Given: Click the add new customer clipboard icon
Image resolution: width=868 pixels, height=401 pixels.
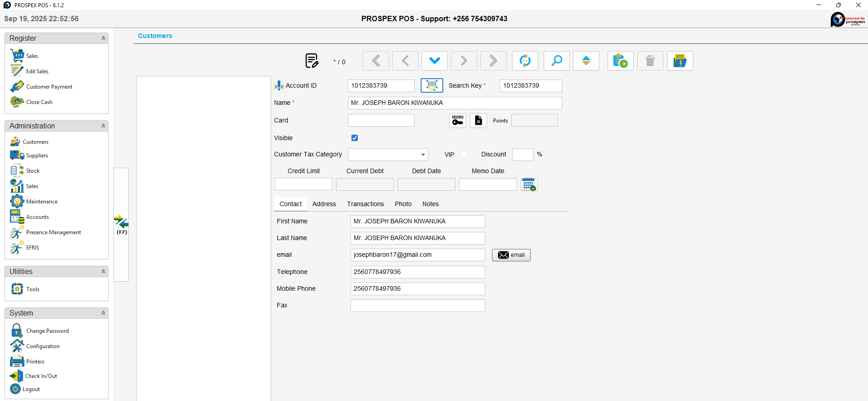Looking at the screenshot, I should [x=620, y=61].
